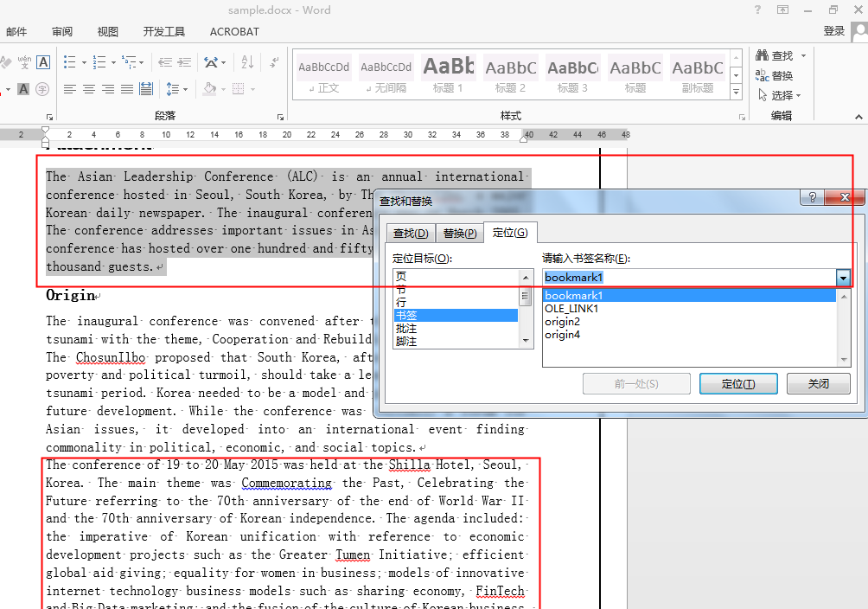The height and width of the screenshot is (609, 868).
Task: Click ribbon display options icon
Action: tap(782, 10)
